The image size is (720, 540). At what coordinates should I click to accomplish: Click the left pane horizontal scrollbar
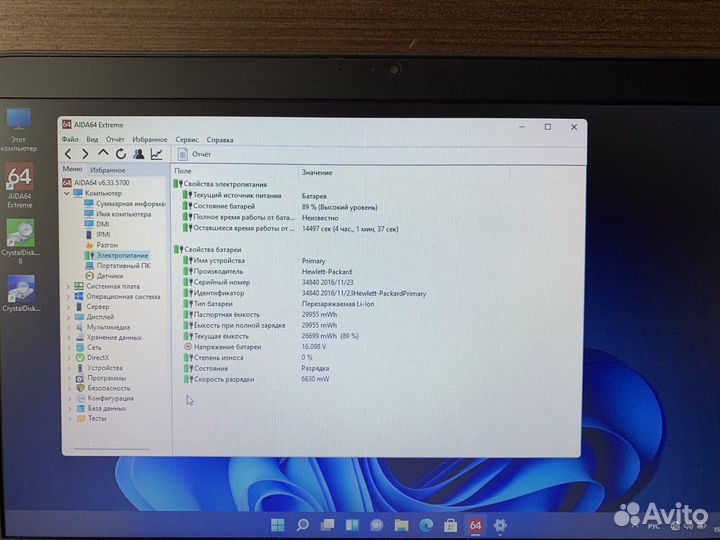pyautogui.click(x=112, y=449)
